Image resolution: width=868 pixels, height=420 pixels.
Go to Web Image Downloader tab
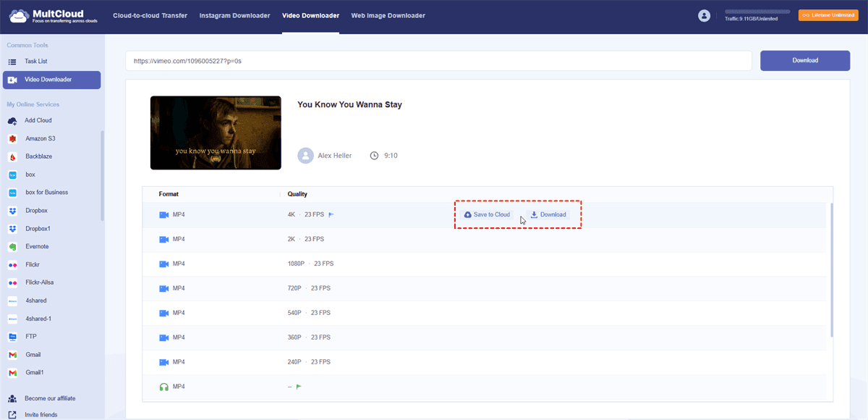(388, 15)
